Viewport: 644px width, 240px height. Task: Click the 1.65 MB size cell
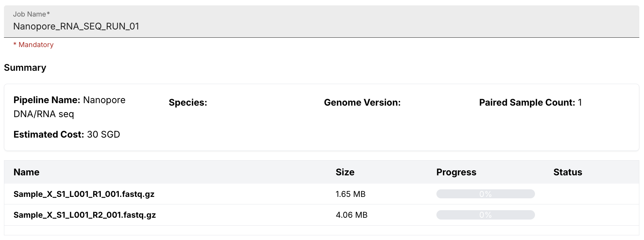click(350, 194)
